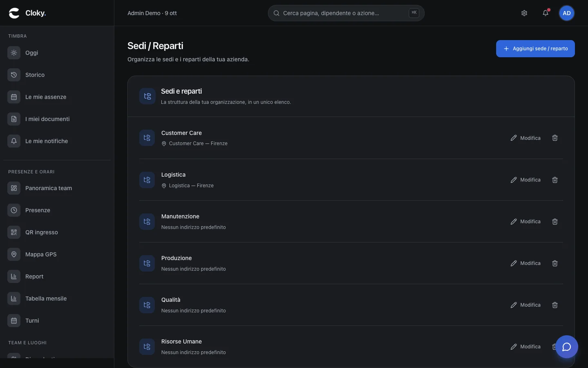588x368 pixels.
Task: Open Storico page
Action: point(57,75)
